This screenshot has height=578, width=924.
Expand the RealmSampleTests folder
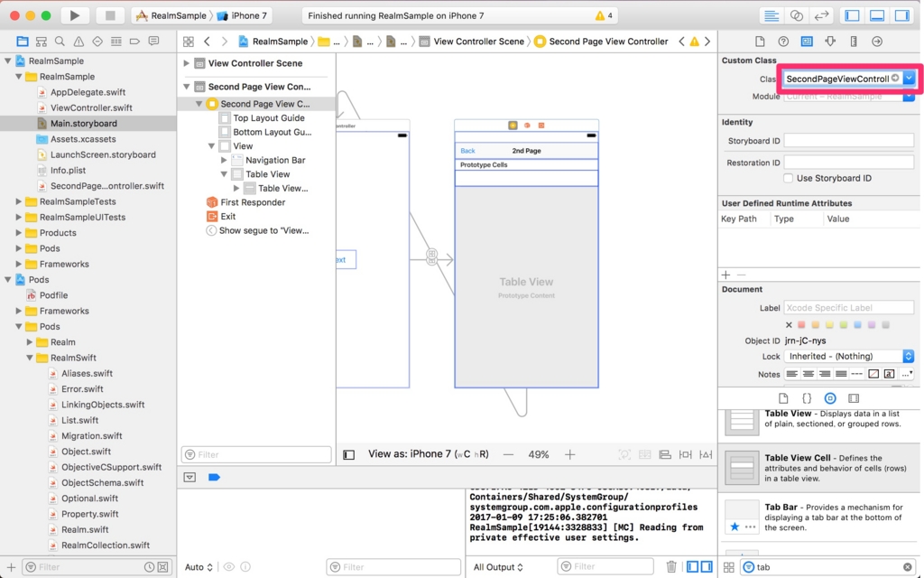point(18,201)
